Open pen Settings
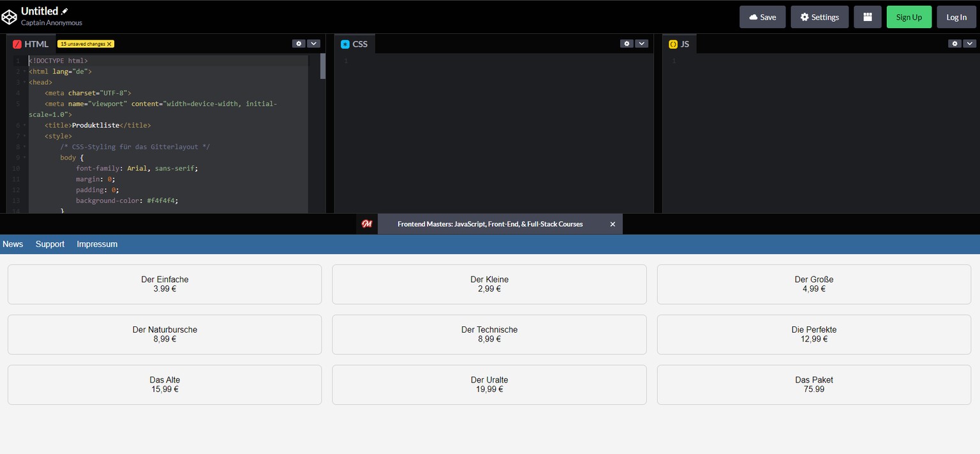 pyautogui.click(x=820, y=17)
